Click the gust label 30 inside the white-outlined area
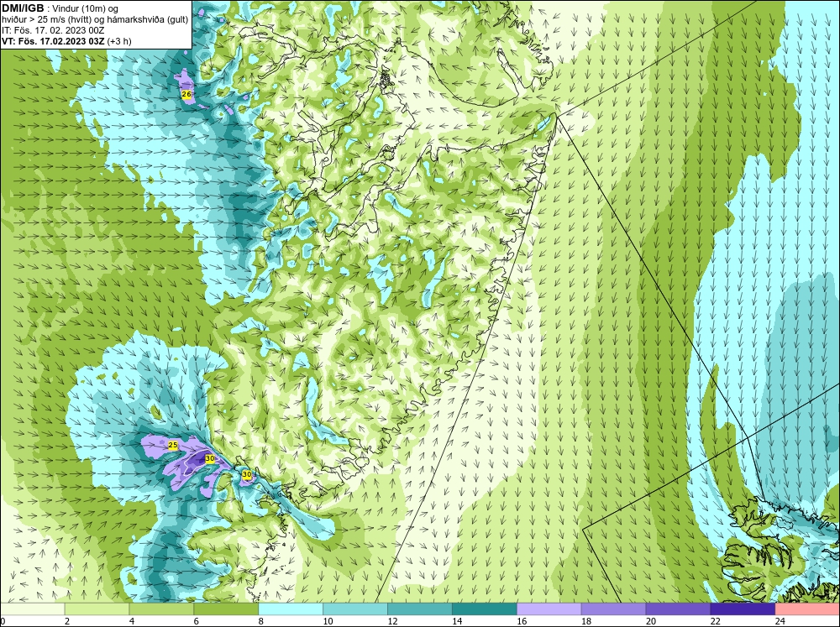This screenshot has height=627, width=840. (210, 459)
